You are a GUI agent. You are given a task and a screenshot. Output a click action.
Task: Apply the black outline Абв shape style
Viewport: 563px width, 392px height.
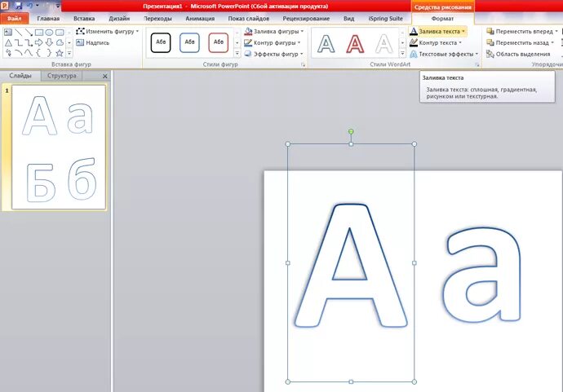tap(161, 42)
